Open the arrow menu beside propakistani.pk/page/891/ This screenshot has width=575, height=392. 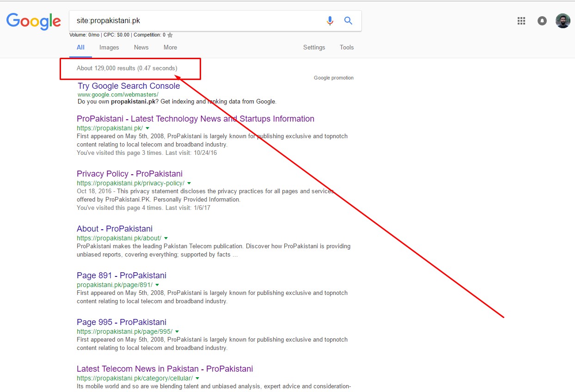click(x=158, y=285)
